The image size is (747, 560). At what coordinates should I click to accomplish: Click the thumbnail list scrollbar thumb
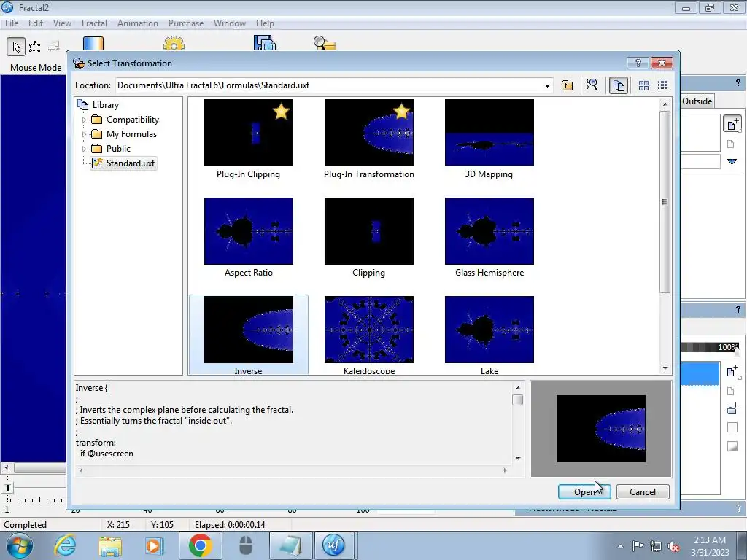[665, 202]
